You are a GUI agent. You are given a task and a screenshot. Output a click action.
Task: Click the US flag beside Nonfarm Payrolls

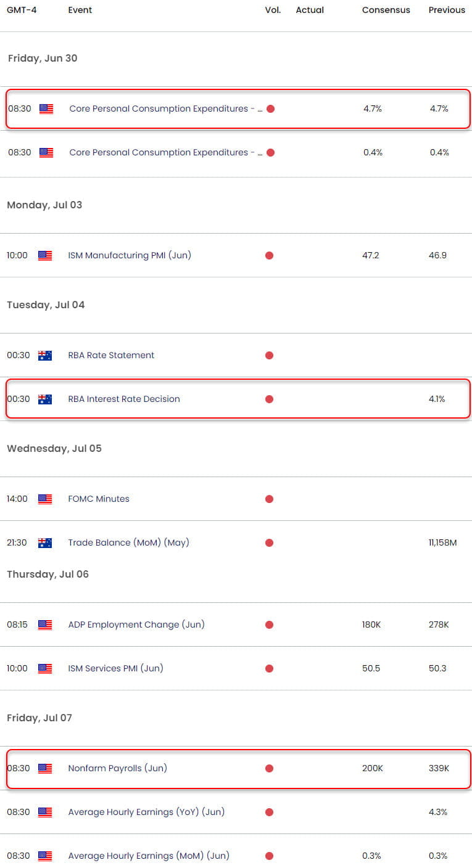45,768
